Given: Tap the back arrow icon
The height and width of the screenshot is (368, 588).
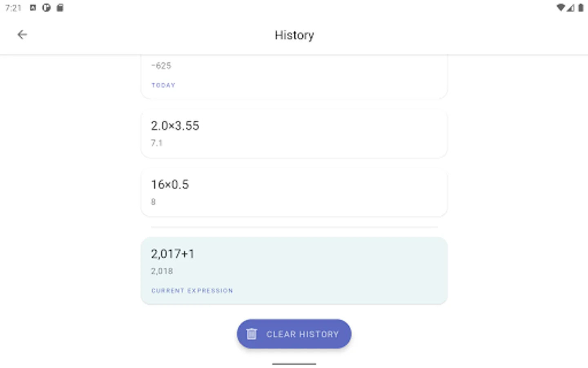Looking at the screenshot, I should [x=22, y=35].
